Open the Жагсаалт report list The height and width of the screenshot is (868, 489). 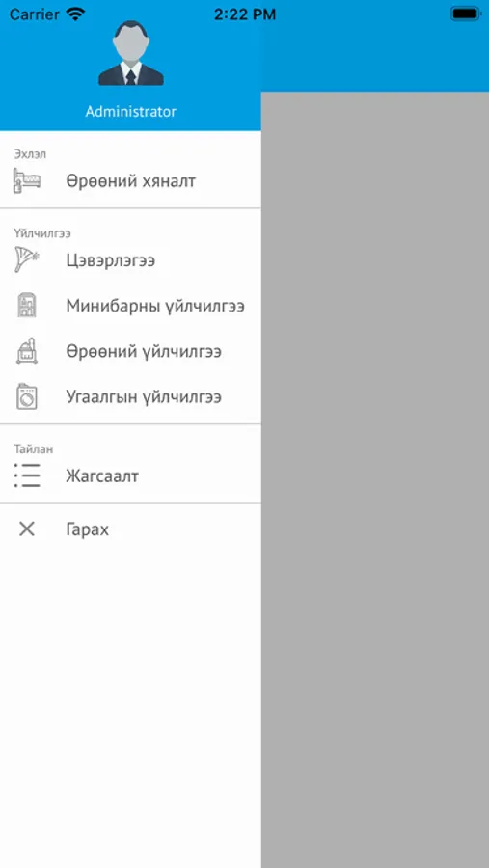point(130,476)
